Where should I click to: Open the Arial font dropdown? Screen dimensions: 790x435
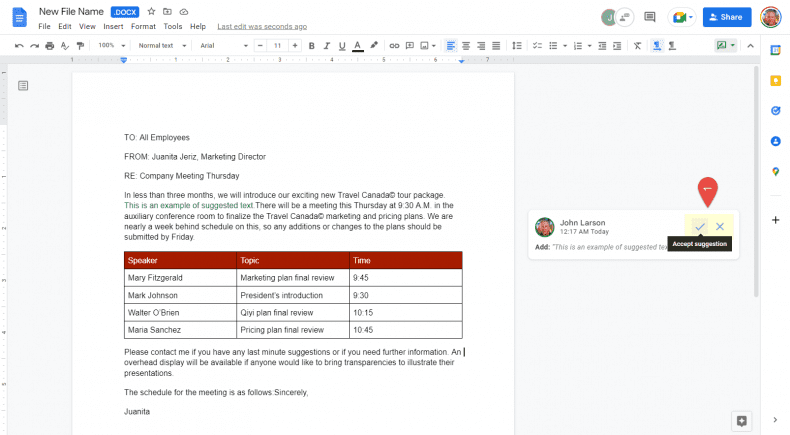click(x=220, y=46)
